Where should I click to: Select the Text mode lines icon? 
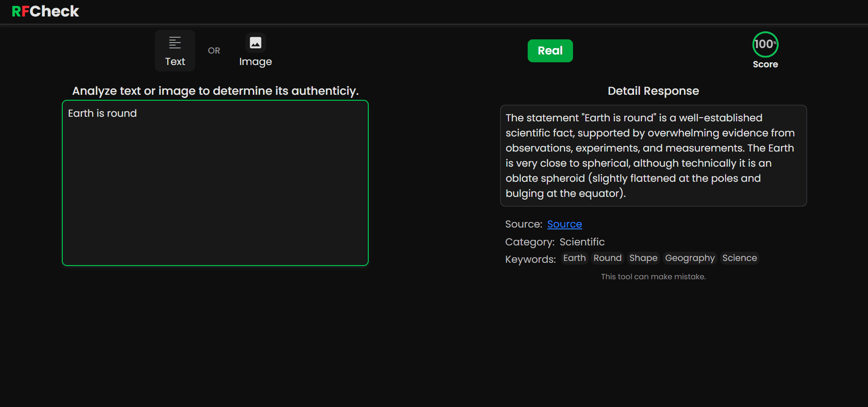click(175, 43)
